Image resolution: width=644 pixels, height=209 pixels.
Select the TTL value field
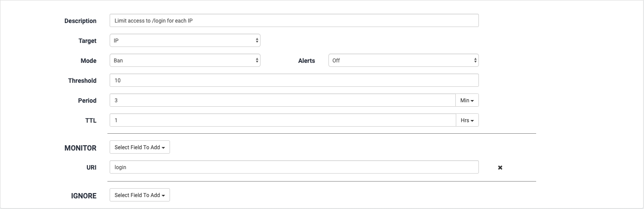282,120
